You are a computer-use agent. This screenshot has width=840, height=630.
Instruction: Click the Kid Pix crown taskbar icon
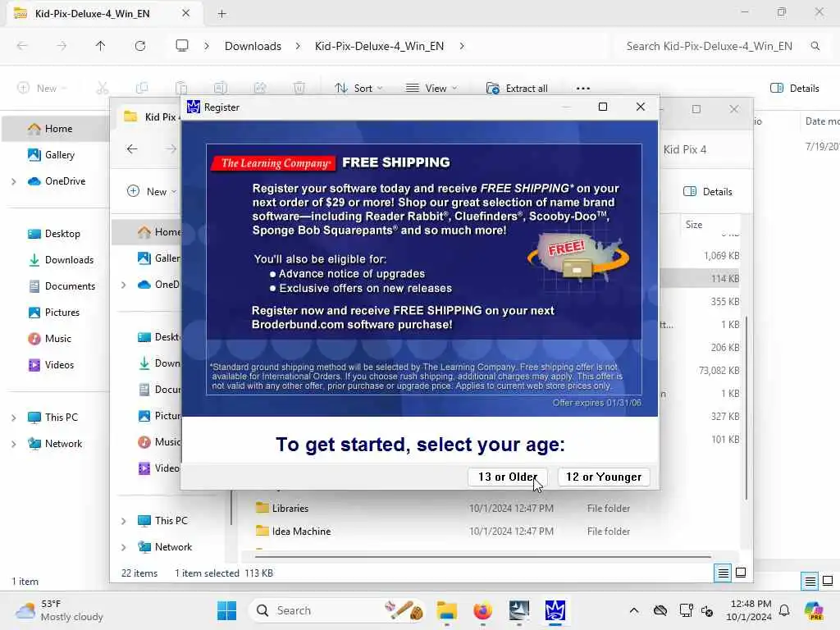click(x=555, y=610)
